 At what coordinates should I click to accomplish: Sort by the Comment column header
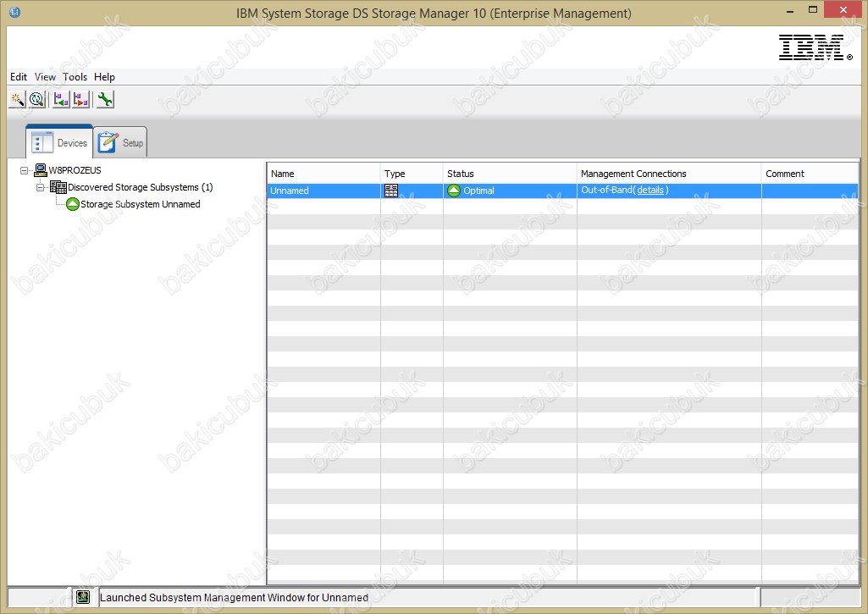(x=810, y=174)
